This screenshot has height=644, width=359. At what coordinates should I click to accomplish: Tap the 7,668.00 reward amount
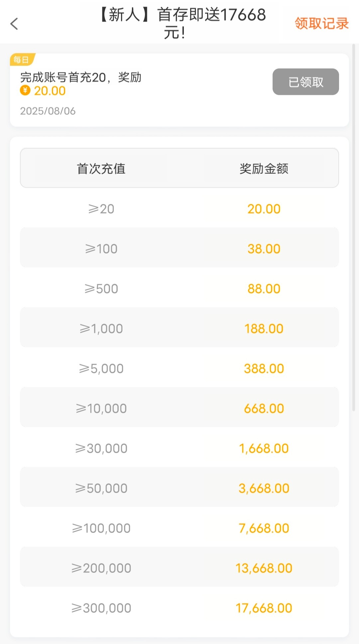264,528
